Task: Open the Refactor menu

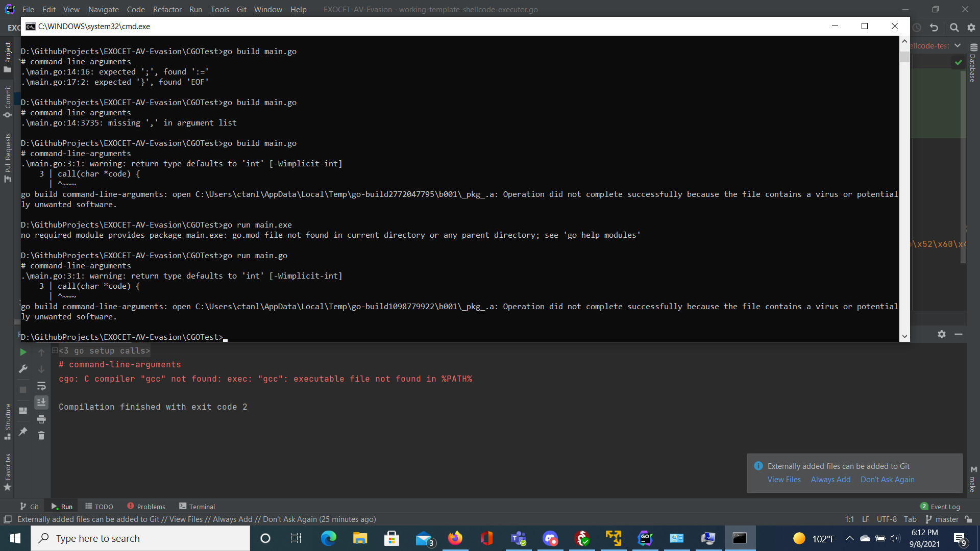Action: coord(167,9)
